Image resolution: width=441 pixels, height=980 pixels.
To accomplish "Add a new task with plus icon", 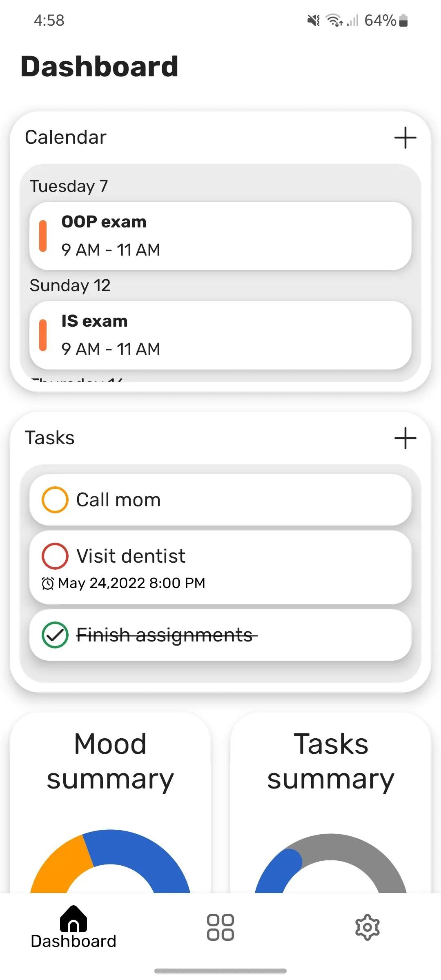I will (x=405, y=438).
